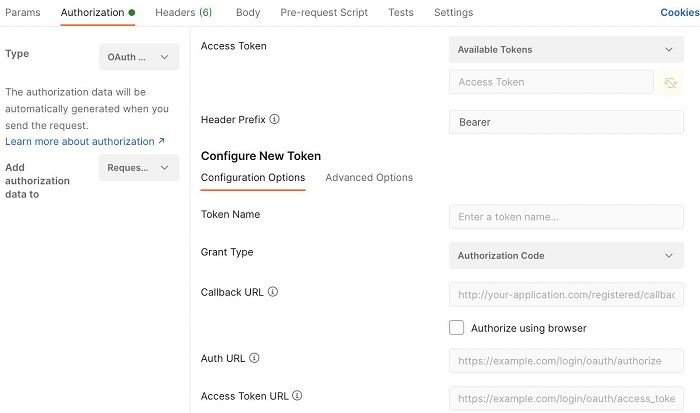Screen dimensions: 700x413
Task: Switch to the Params tab
Action: 23,13
